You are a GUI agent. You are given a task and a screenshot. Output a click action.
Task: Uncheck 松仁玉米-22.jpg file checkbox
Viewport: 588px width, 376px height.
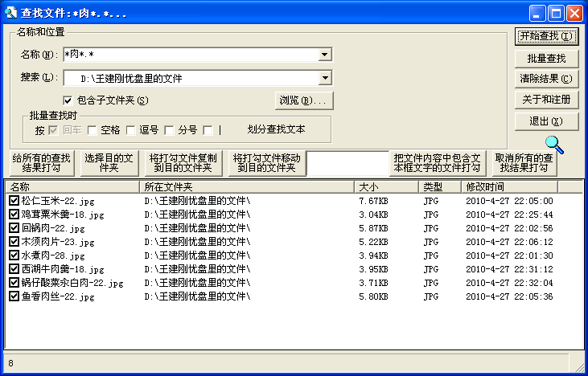tap(14, 201)
